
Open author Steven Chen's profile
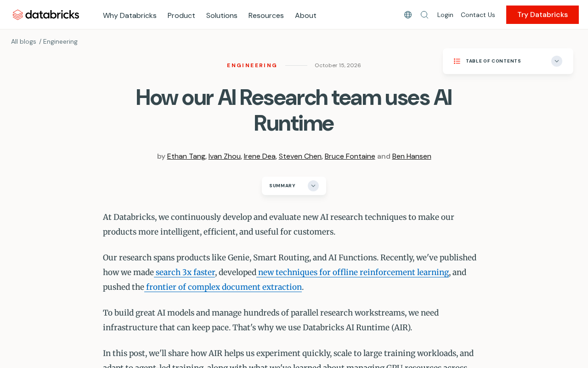(x=300, y=156)
